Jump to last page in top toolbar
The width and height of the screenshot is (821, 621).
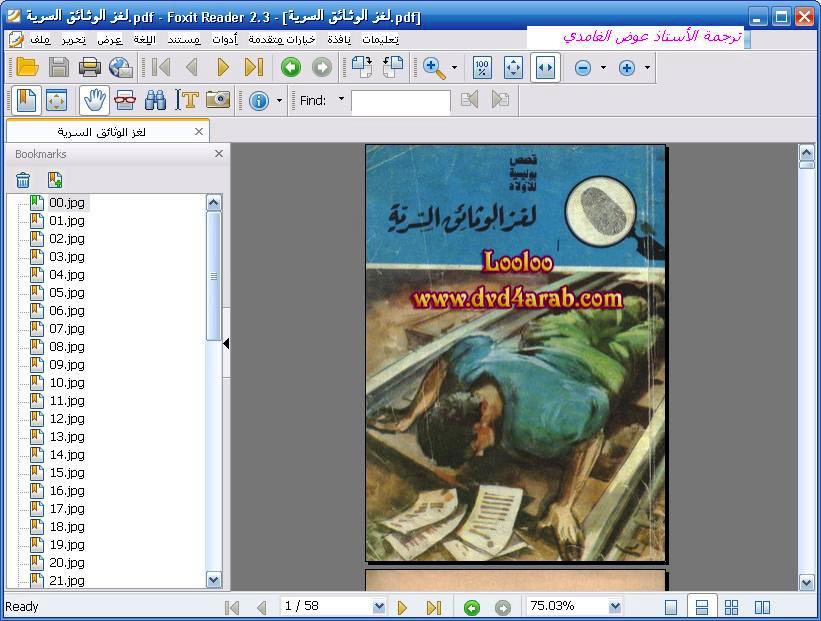click(x=254, y=68)
